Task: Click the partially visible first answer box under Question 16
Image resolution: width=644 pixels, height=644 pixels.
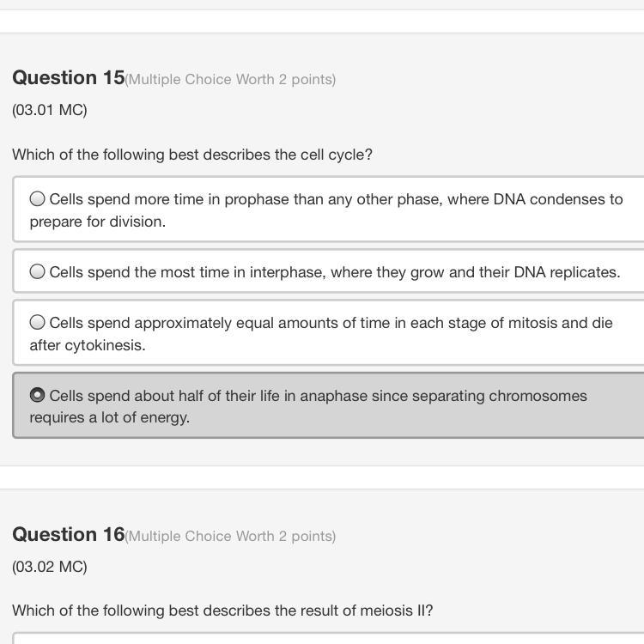Action: tap(326, 639)
